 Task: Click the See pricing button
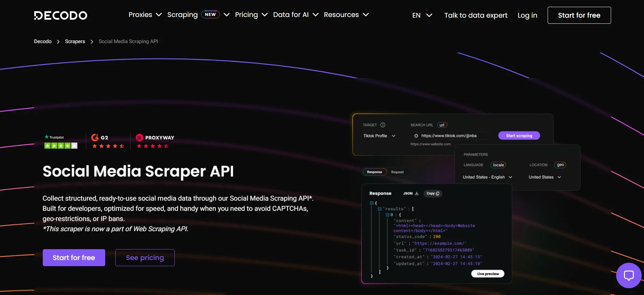coord(145,258)
